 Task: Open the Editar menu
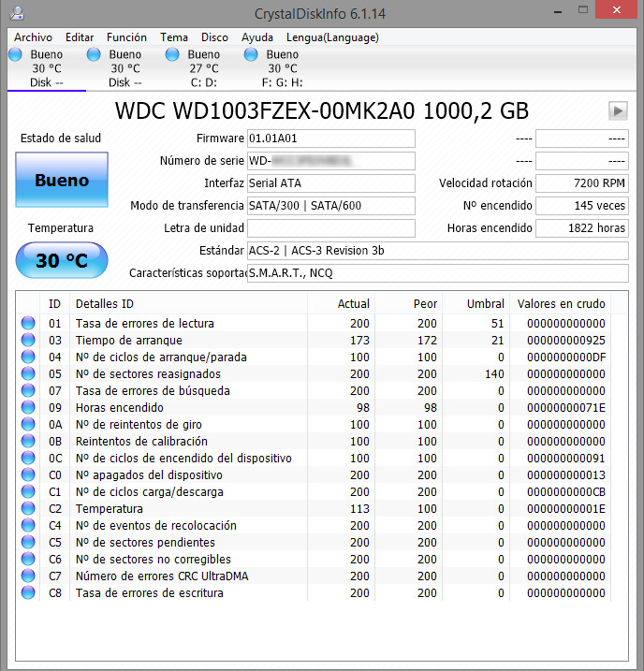click(x=80, y=37)
